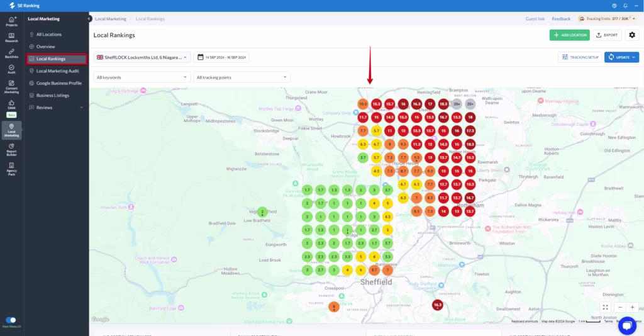Expand the Reviews submenu
The height and width of the screenshot is (336, 644).
(x=81, y=108)
